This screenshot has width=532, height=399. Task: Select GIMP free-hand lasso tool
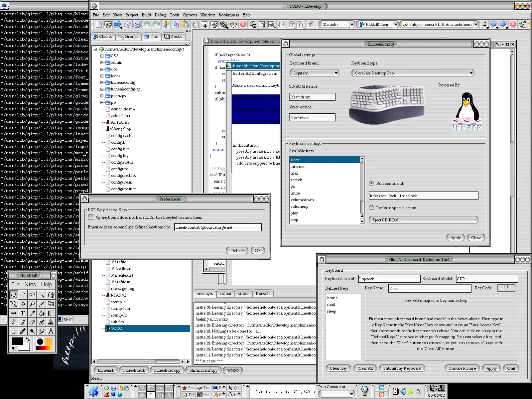coord(32,295)
